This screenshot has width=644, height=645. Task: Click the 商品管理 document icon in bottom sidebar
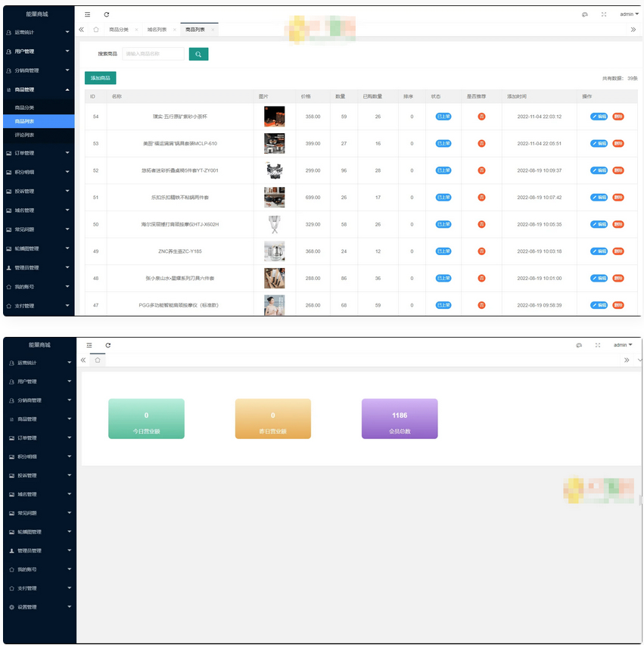click(x=11, y=419)
